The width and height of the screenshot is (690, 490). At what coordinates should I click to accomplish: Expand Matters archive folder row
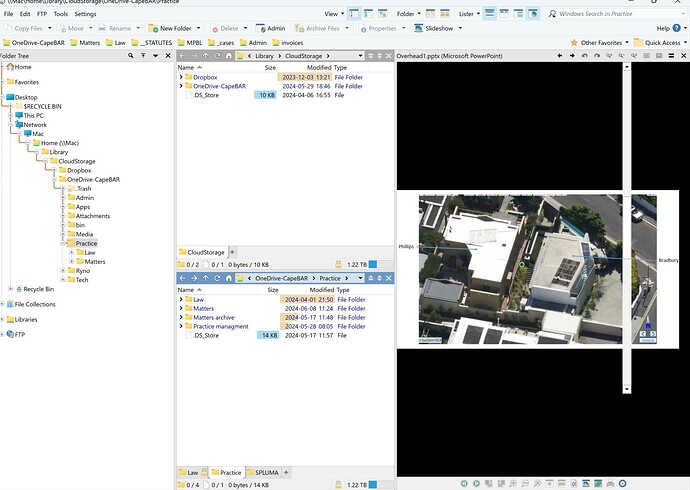[x=181, y=317]
